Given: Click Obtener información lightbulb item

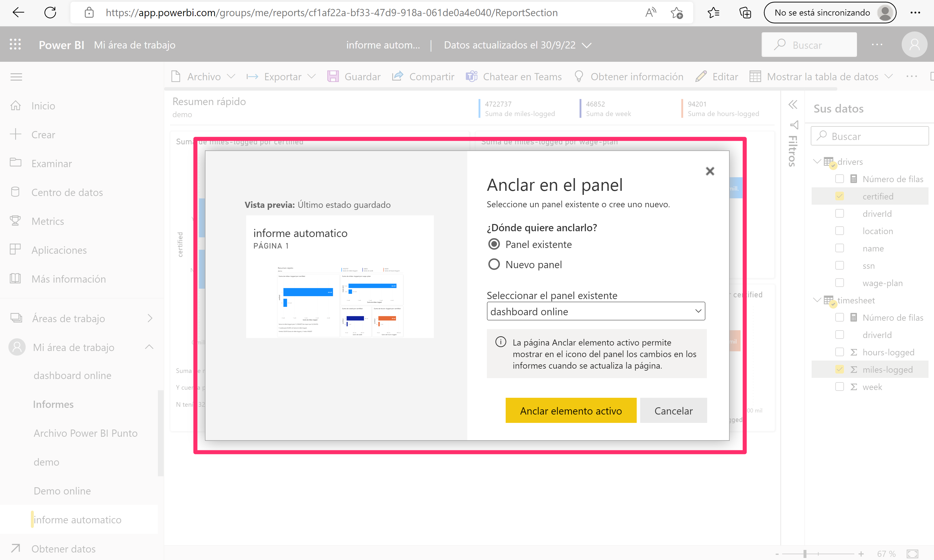Looking at the screenshot, I should click(628, 76).
